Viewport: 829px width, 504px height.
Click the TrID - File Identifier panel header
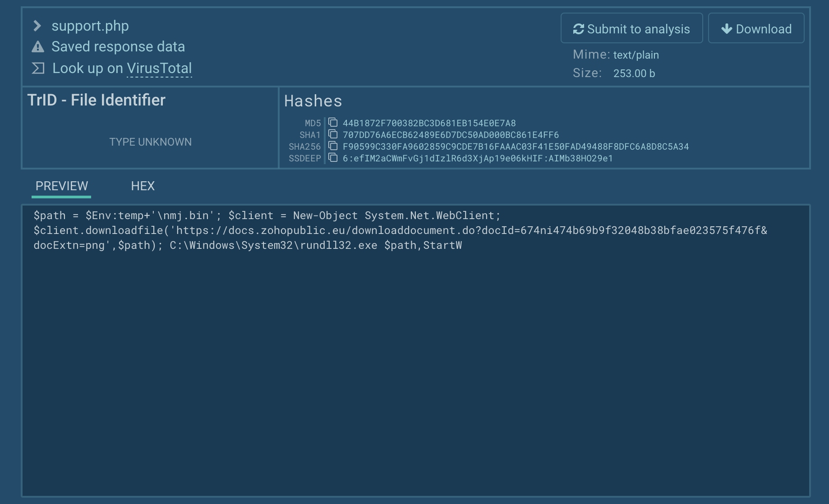pyautogui.click(x=96, y=100)
